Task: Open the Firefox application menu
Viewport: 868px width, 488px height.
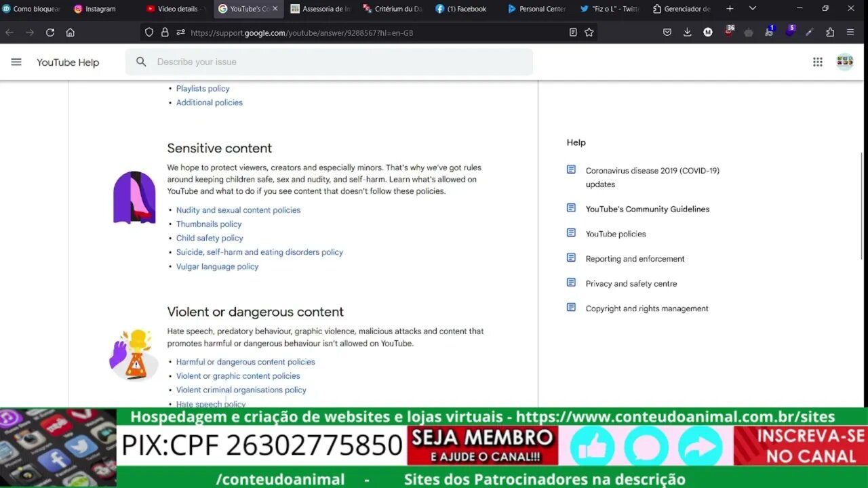Action: click(850, 33)
